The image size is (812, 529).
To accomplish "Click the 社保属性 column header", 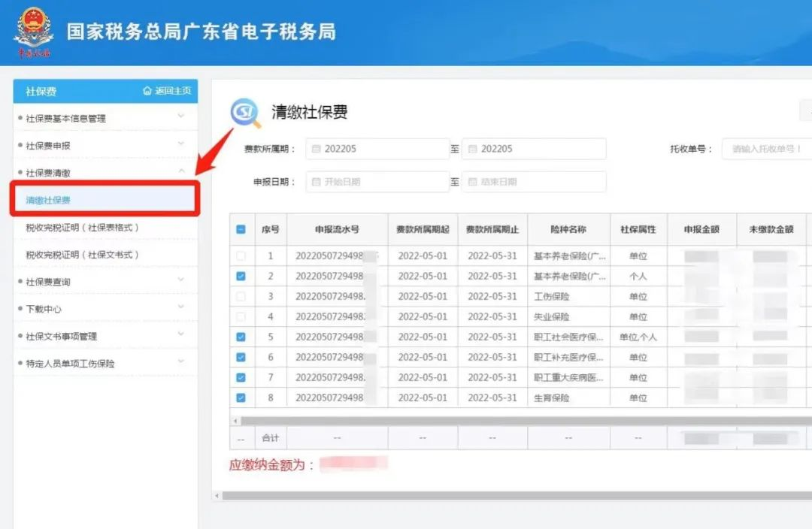I will coord(638,229).
